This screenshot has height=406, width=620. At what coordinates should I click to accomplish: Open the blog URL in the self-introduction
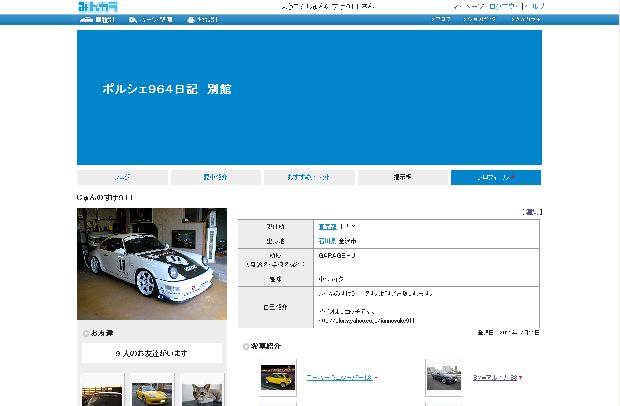[367, 321]
